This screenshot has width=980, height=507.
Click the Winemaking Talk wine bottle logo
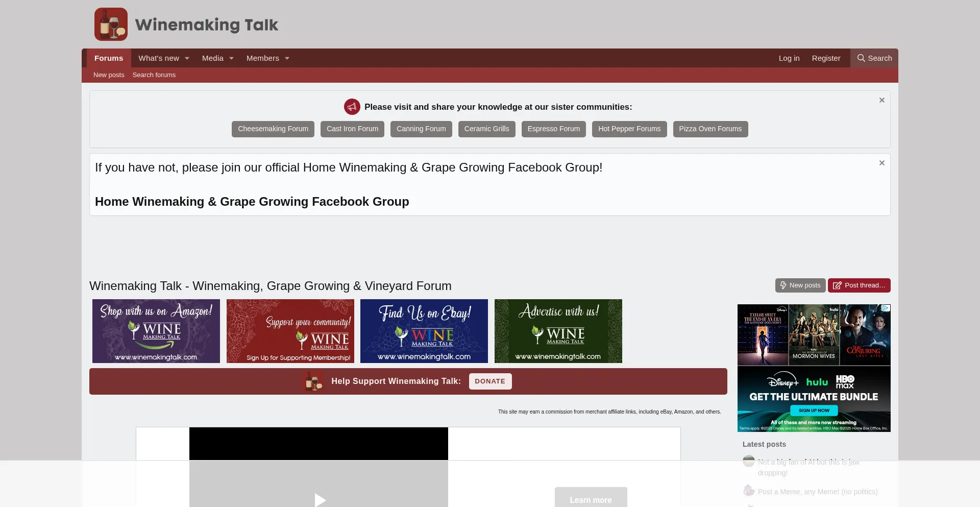click(110, 23)
